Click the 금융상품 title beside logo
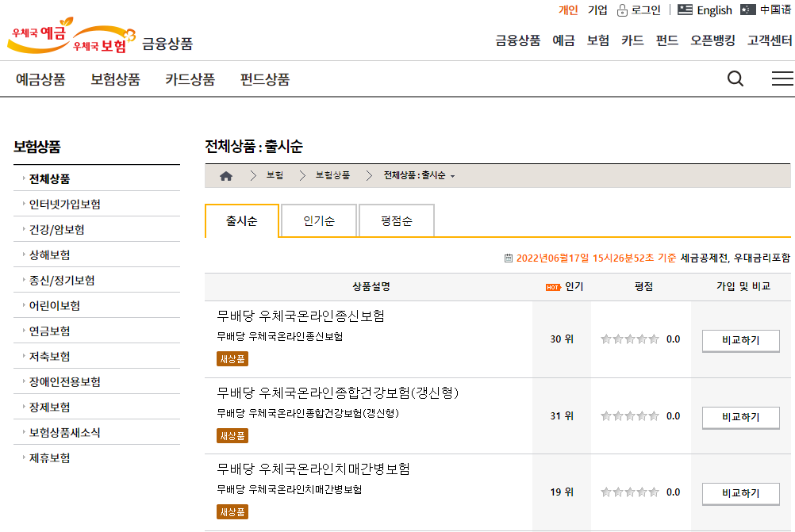The width and height of the screenshot is (795, 532). (x=167, y=44)
